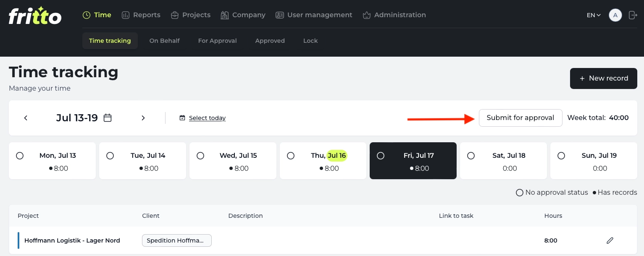This screenshot has height=256, width=644.
Task: Go to previous week arrow
Action: point(26,118)
